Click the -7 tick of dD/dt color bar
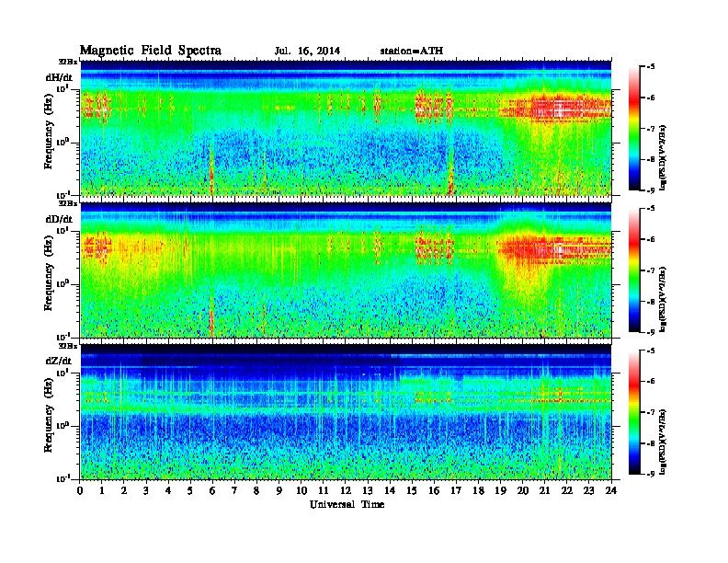The image size is (728, 563). pyautogui.click(x=651, y=270)
